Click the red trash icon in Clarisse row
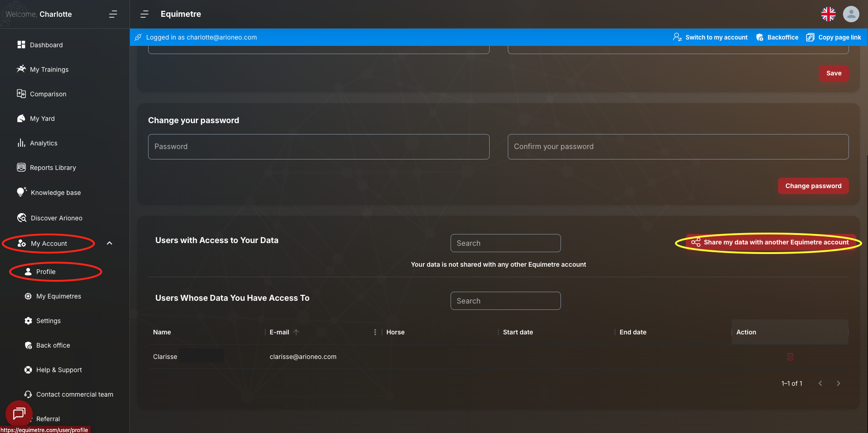 pyautogui.click(x=790, y=357)
